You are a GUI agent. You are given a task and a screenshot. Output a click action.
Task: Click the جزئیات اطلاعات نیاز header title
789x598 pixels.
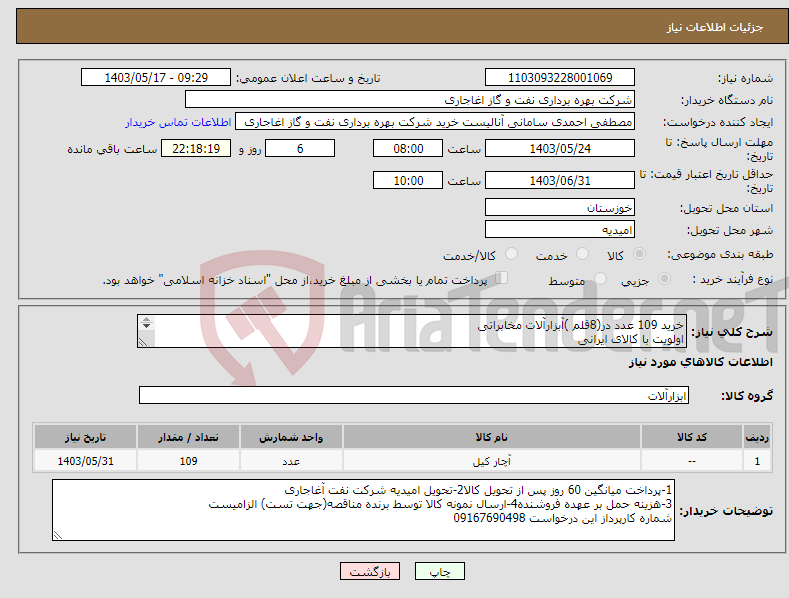coord(715,27)
